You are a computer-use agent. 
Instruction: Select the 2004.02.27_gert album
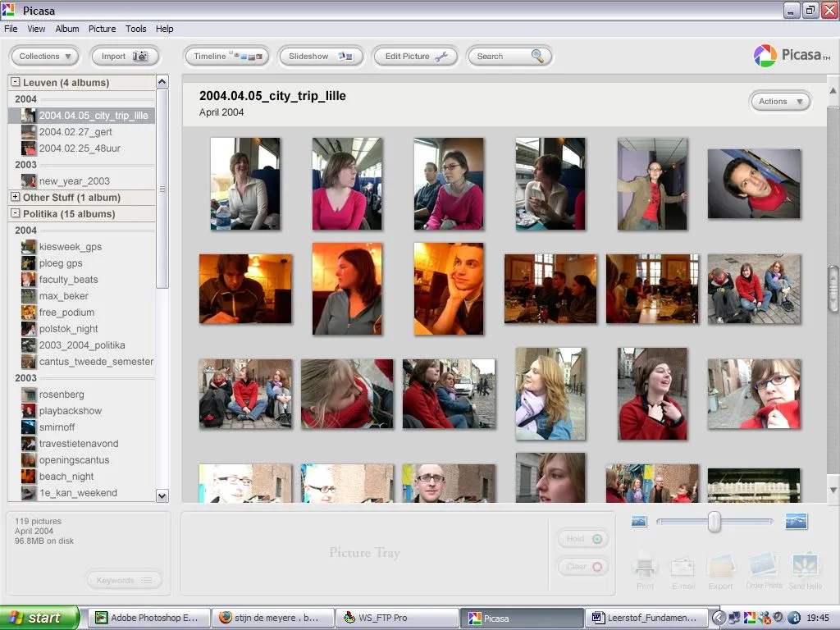pos(75,131)
